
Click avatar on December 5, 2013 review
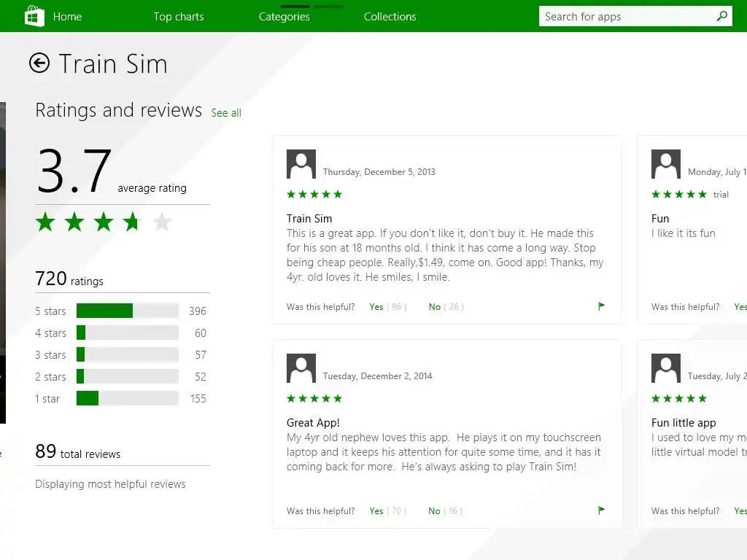[x=301, y=164]
